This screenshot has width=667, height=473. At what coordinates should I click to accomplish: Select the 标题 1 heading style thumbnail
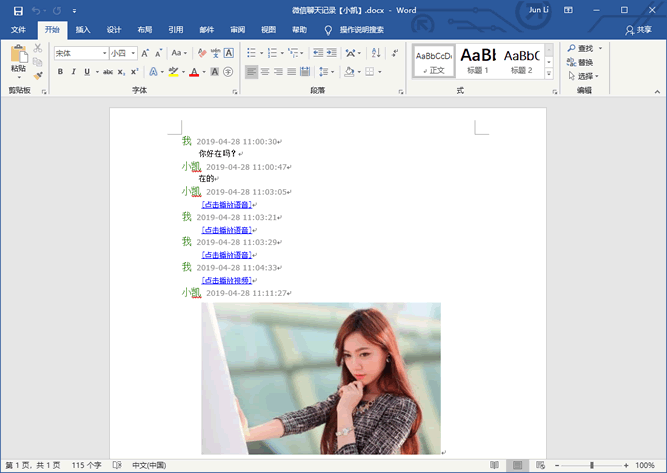[x=478, y=60]
